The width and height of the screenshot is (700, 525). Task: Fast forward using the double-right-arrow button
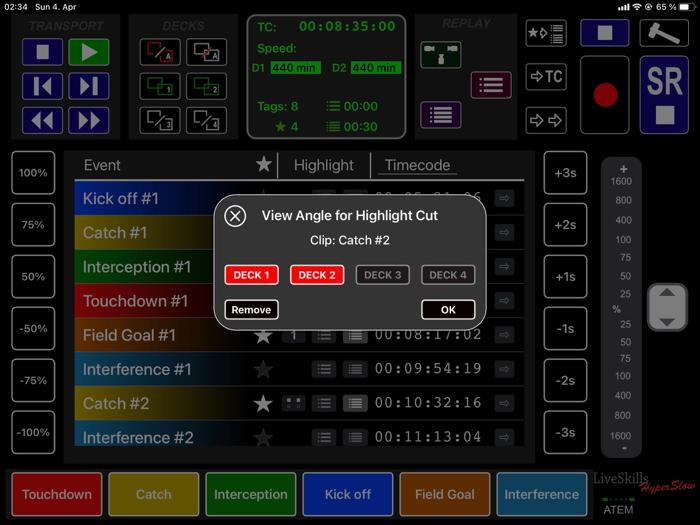[x=89, y=120]
